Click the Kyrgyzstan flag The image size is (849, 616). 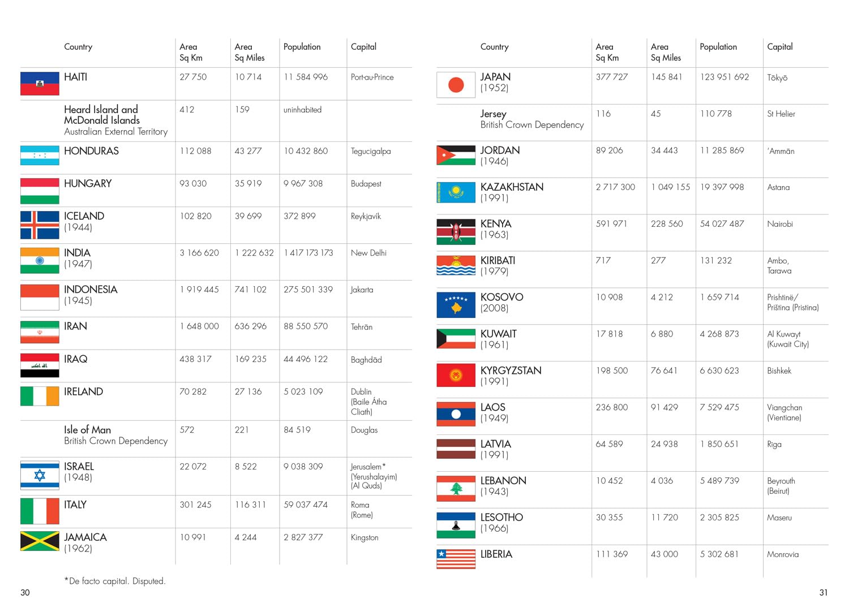[456, 375]
